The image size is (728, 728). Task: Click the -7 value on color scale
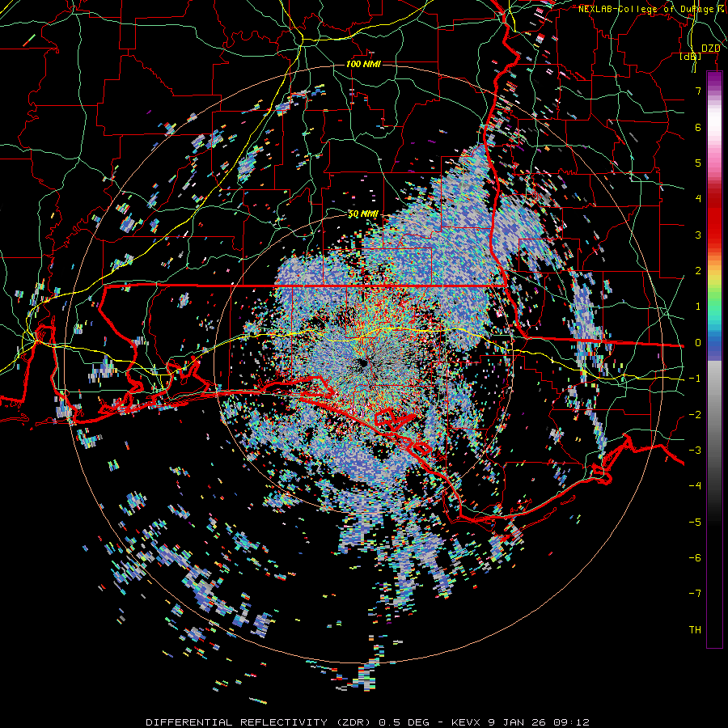pos(695,594)
